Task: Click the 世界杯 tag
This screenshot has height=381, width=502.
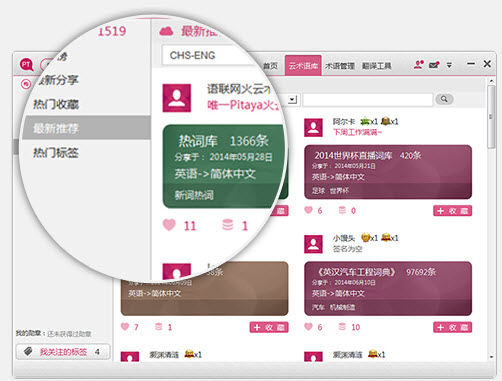Action: [339, 191]
